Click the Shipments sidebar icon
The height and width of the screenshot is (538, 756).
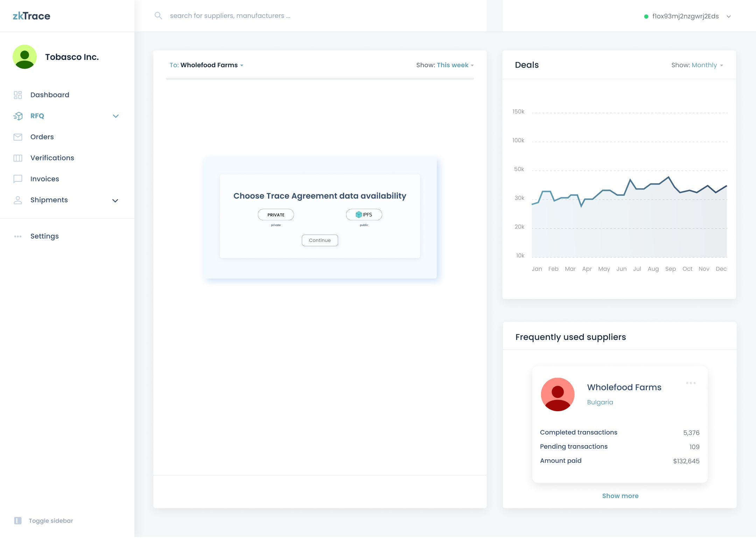tap(17, 200)
